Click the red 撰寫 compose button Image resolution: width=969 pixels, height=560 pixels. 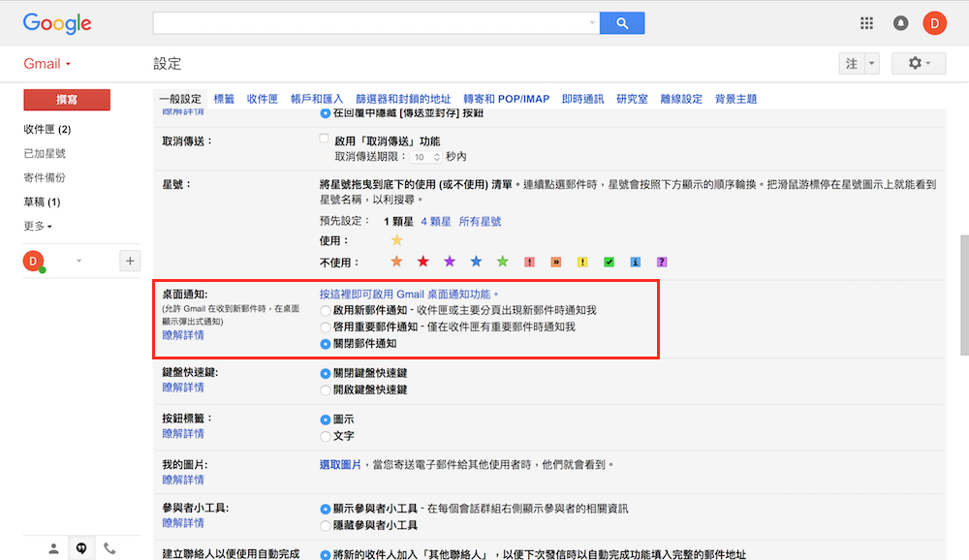point(67,100)
